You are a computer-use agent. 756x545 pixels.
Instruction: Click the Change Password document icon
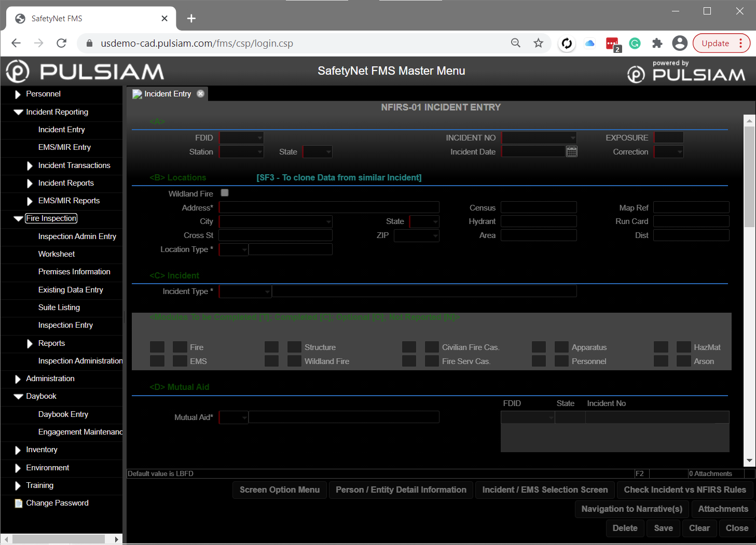coord(18,503)
